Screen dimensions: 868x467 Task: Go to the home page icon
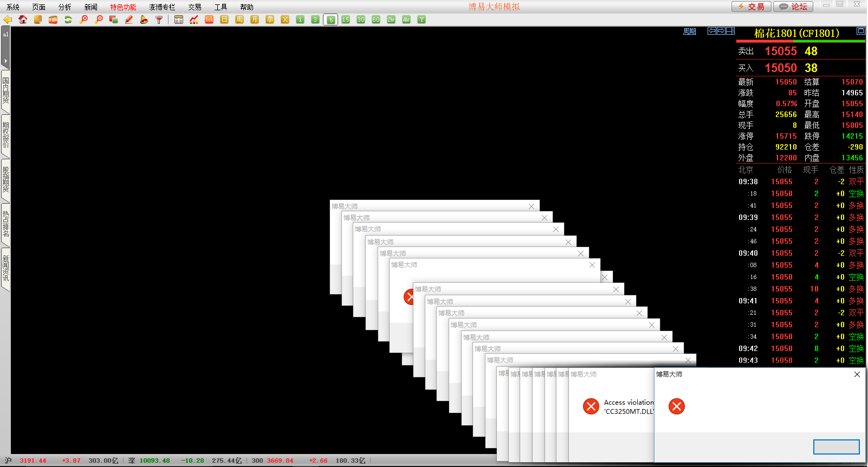[23, 20]
